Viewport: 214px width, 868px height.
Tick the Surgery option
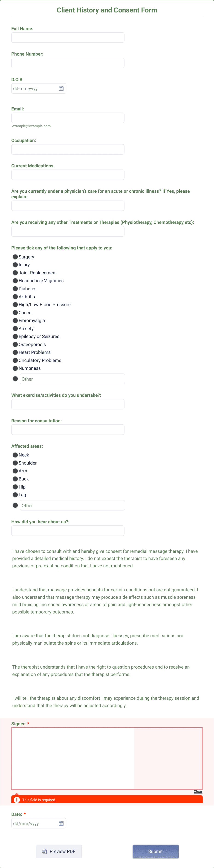[x=15, y=257]
